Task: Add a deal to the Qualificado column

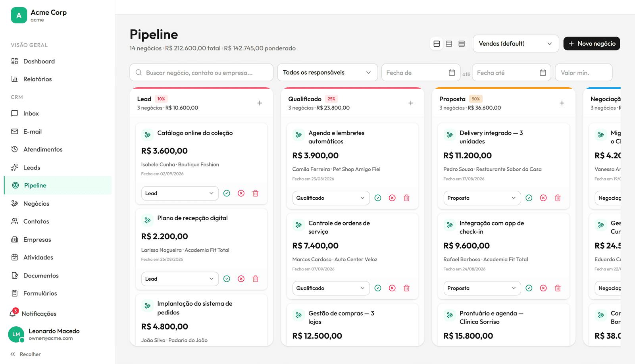Action: tap(411, 103)
